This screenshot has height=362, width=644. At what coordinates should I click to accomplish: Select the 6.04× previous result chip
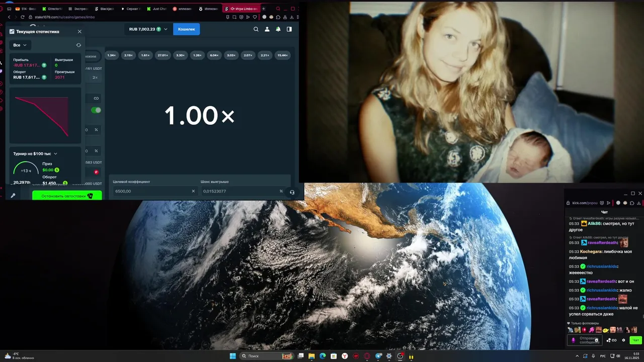click(214, 55)
